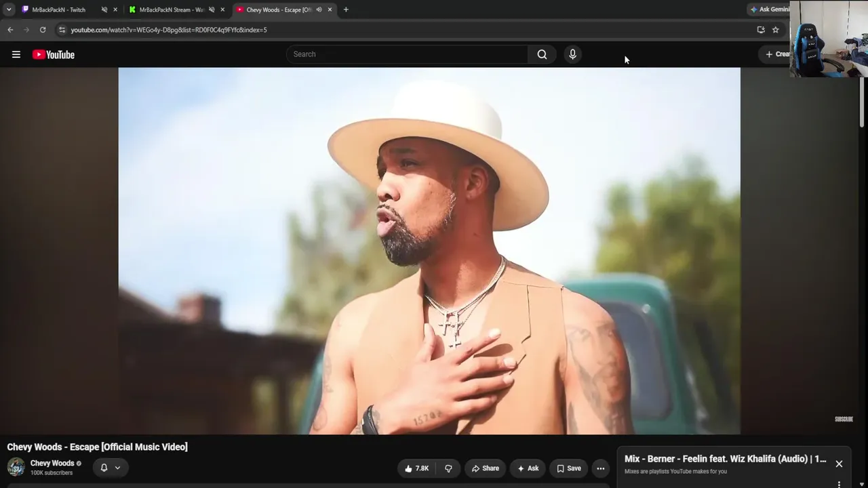
Task: Click the Subscribe watermark on video
Action: pyautogui.click(x=844, y=420)
